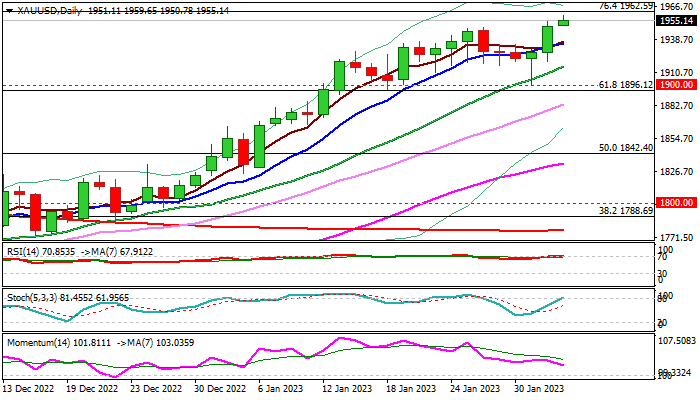The width and height of the screenshot is (700, 400).
Task: Select the 6 Jan 2023 date marker
Action: point(280,389)
